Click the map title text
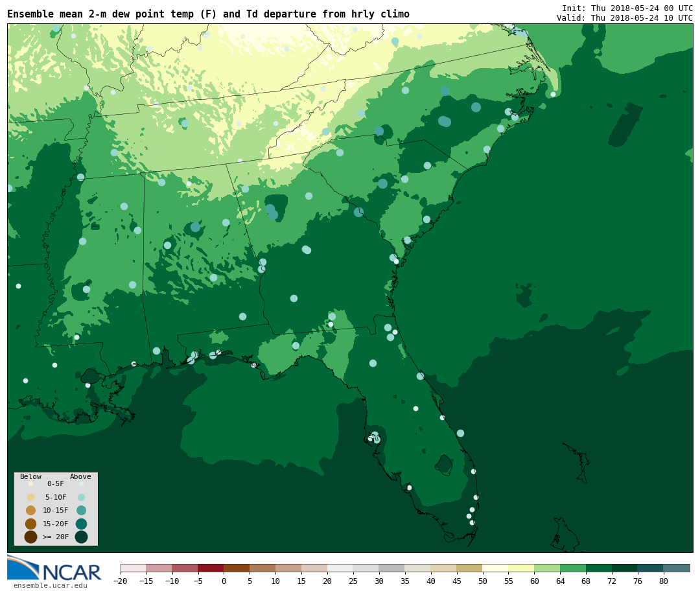The width and height of the screenshot is (700, 593). pyautogui.click(x=208, y=14)
